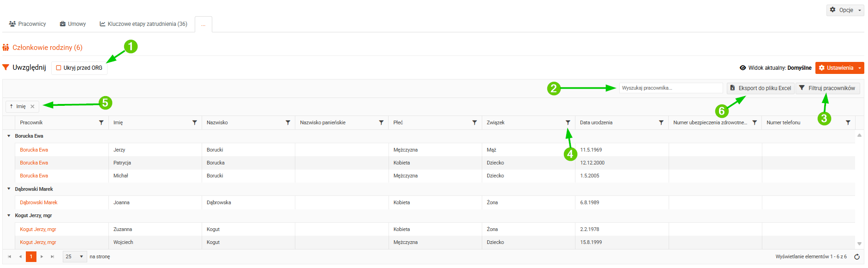Filter on Płeć column
The image size is (868, 268).
coord(474,122)
